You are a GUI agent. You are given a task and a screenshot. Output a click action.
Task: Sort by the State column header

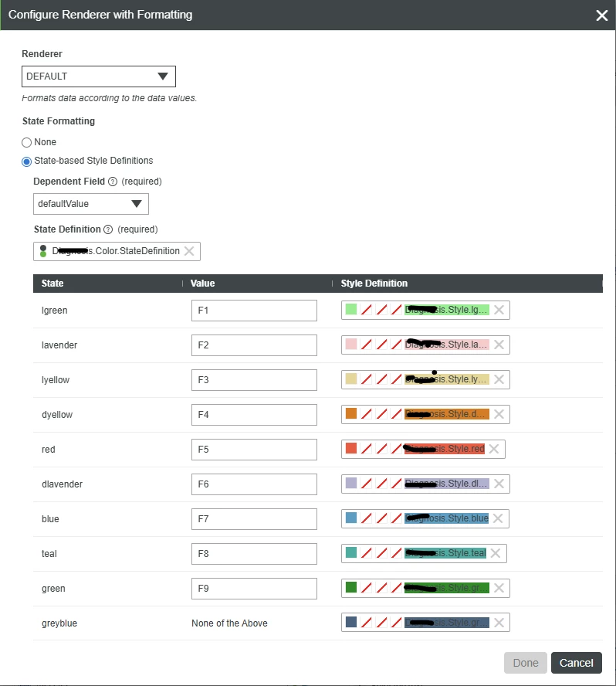108,284
